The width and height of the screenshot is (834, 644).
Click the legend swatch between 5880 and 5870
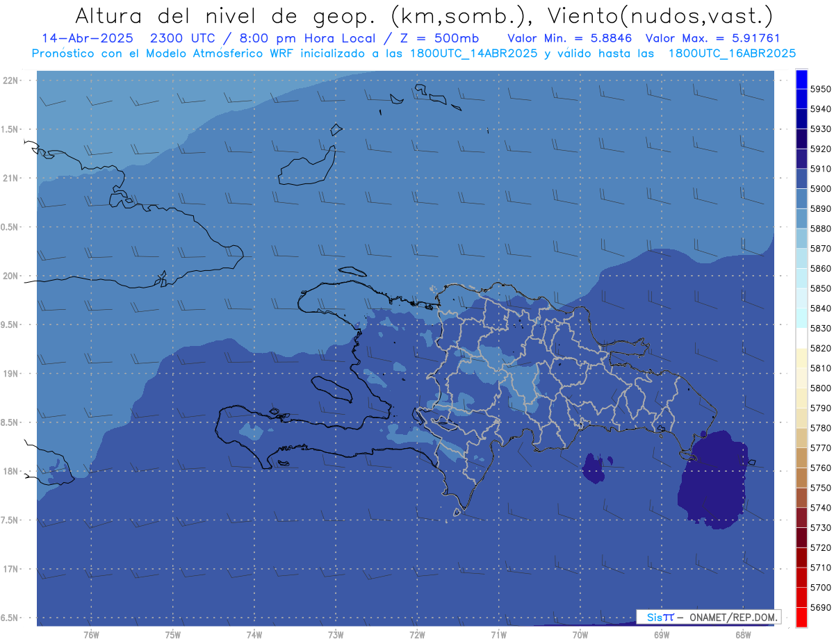801,238
